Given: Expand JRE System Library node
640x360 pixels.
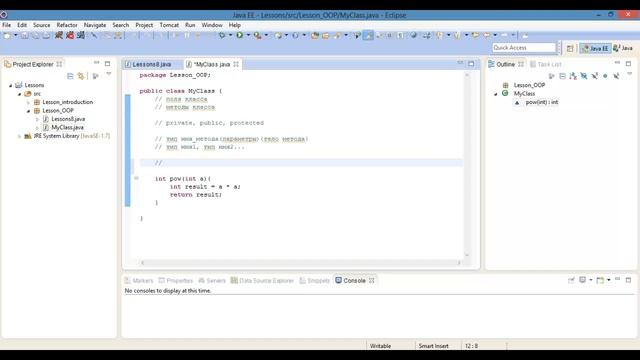Looking at the screenshot, I should 19,136.
